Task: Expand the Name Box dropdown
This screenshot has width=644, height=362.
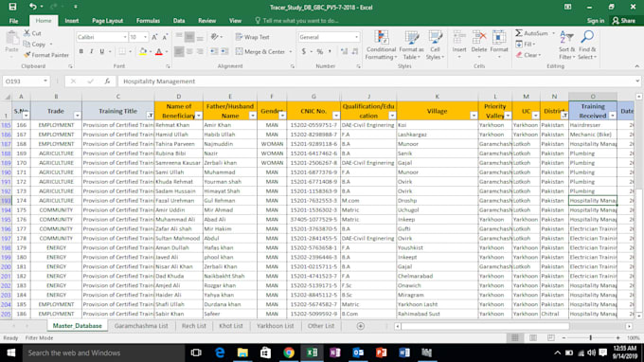Action: 45,81
